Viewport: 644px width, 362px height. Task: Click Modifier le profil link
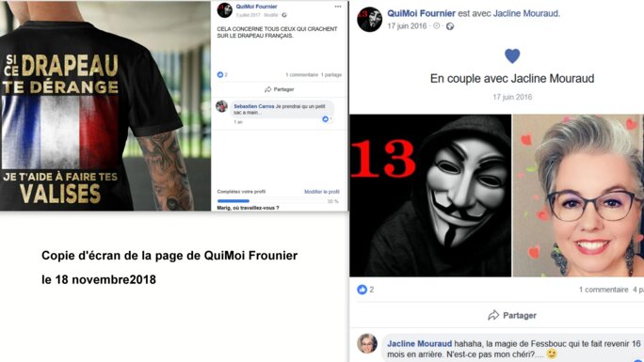click(322, 192)
